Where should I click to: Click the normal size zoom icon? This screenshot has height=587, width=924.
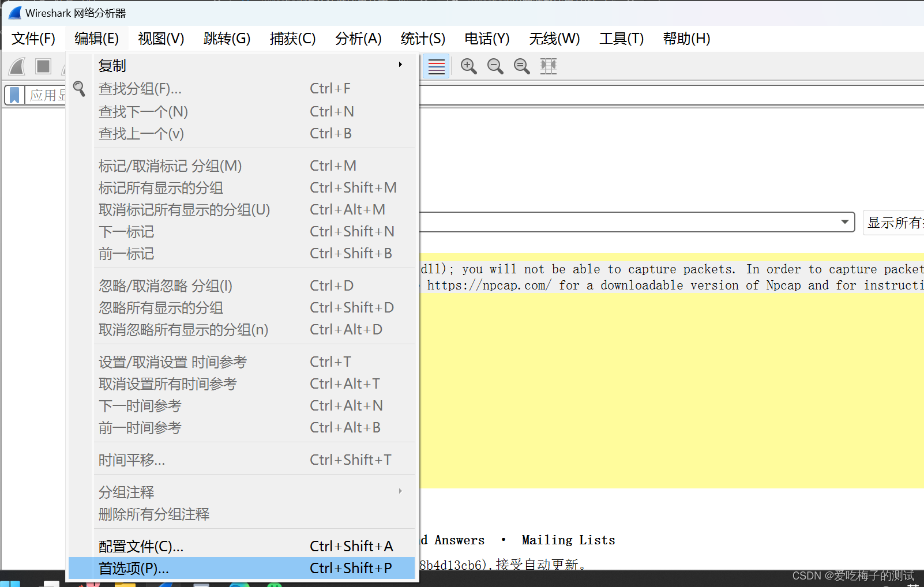522,66
